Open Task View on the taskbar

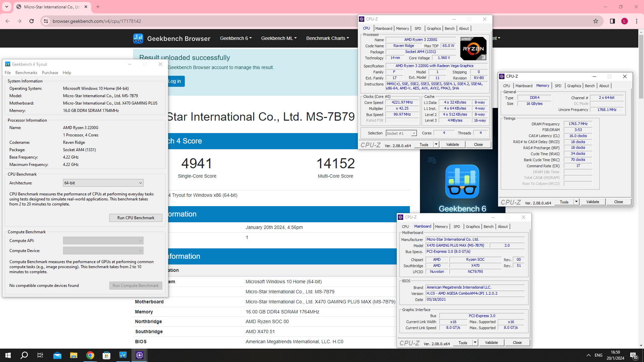tap(40, 355)
